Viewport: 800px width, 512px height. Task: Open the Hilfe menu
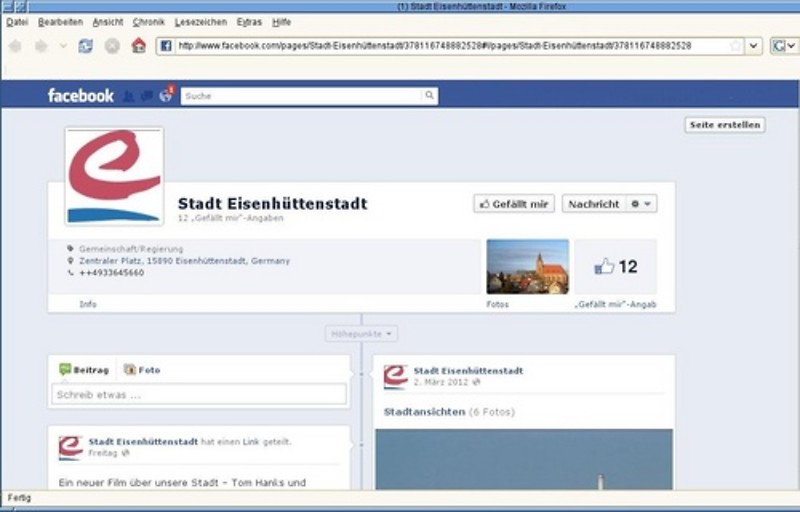click(x=281, y=22)
